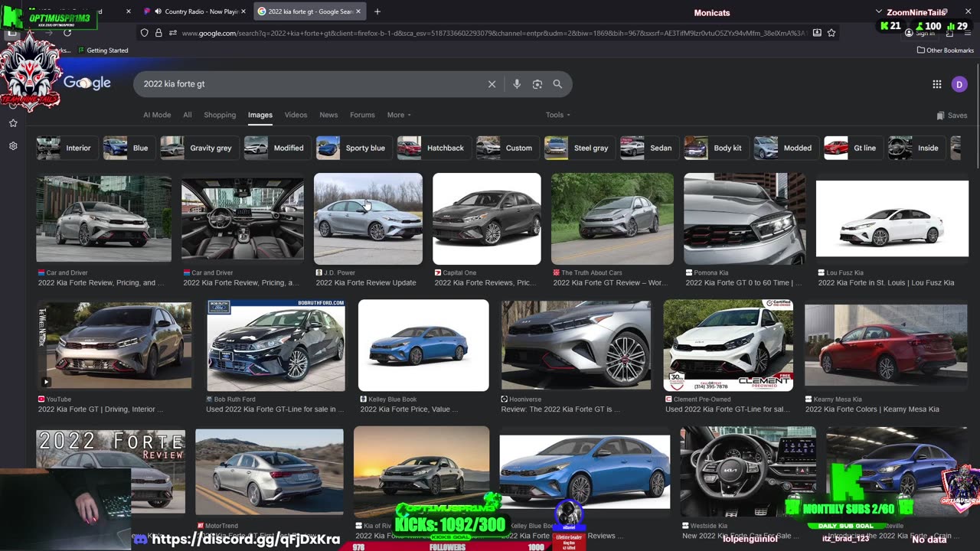Click the Clement Pre-Owned source label
This screenshot has width=980, height=551.
(703, 399)
